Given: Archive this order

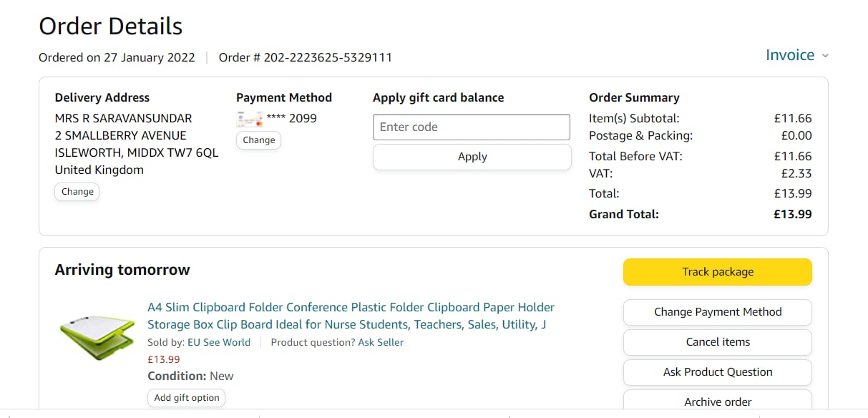Looking at the screenshot, I should coord(717,402).
